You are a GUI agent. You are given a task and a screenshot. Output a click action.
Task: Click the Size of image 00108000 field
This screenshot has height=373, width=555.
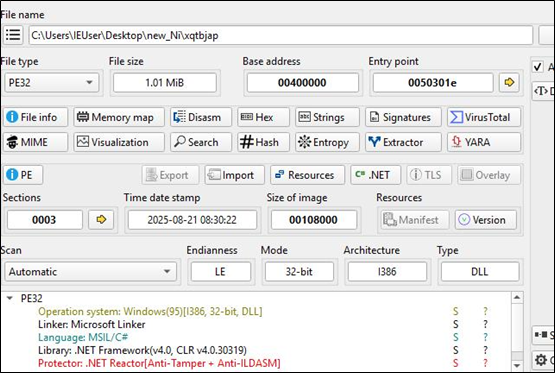tap(314, 220)
